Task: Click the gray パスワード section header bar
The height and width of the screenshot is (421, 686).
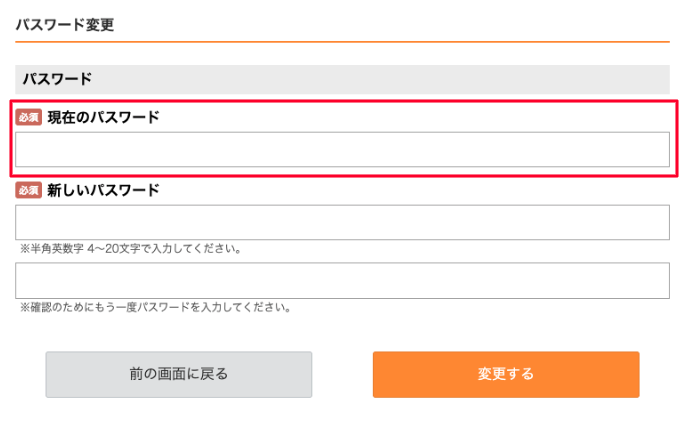Action: 342,79
